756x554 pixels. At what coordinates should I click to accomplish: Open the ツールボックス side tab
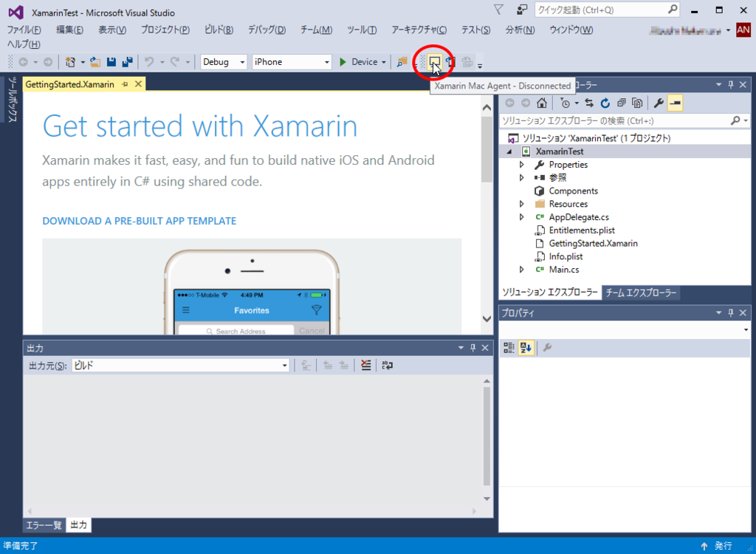[13, 99]
